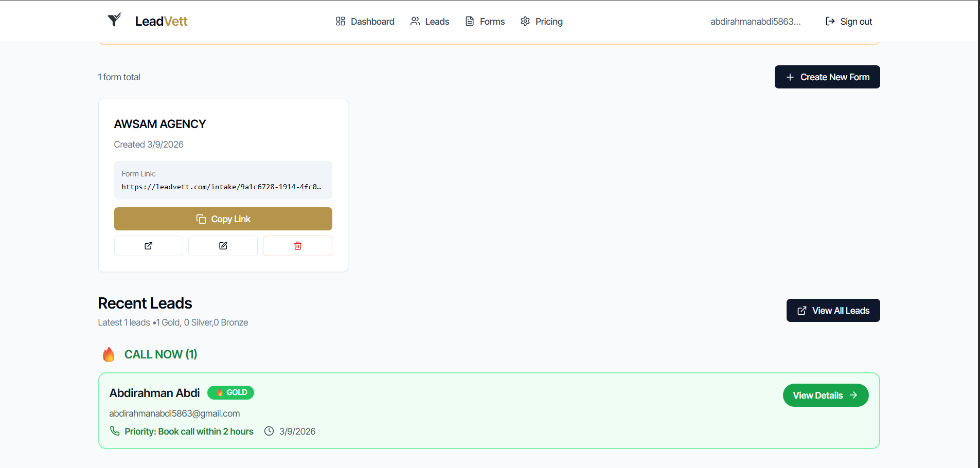The width and height of the screenshot is (980, 468).
Task: Select the form link URL text
Action: pos(222,187)
